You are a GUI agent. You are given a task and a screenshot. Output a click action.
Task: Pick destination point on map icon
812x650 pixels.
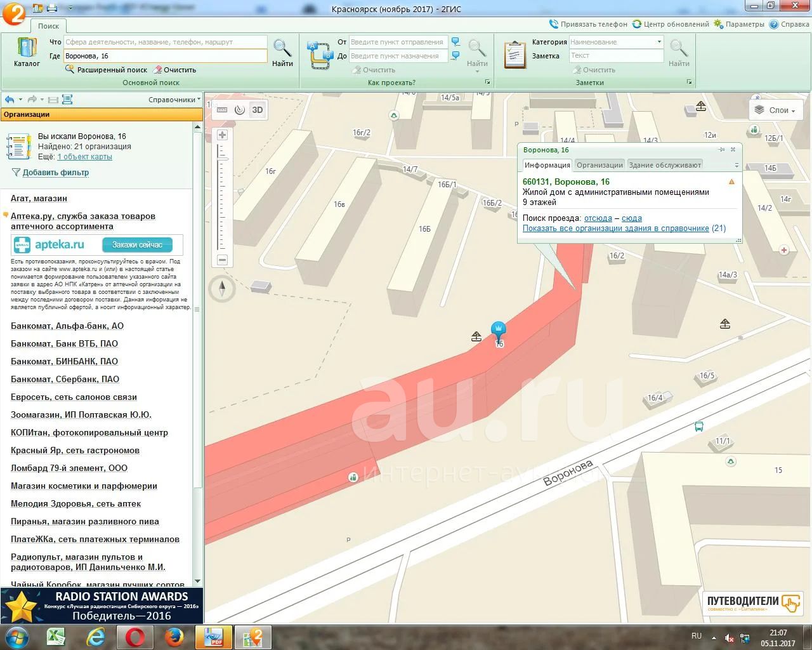click(455, 56)
